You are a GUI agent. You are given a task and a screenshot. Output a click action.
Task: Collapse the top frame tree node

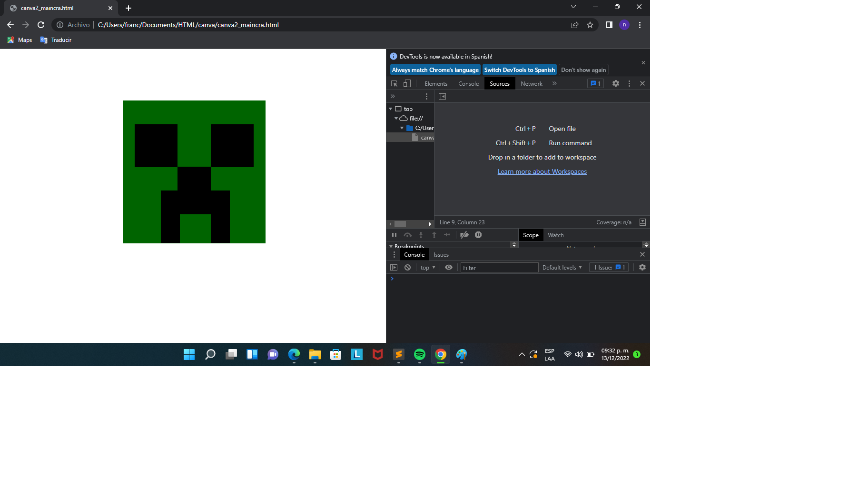pos(391,109)
